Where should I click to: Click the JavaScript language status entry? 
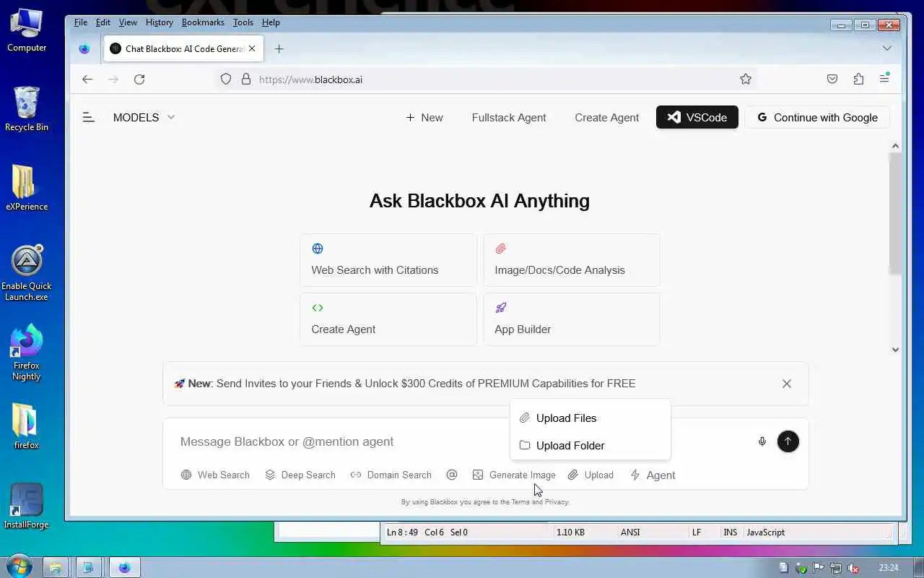[x=765, y=532]
